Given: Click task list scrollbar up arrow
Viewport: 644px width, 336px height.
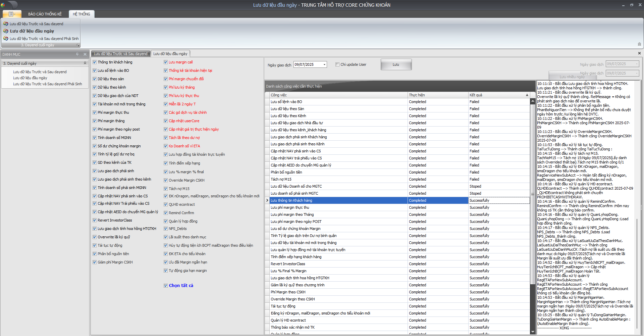Looking at the screenshot, I should 533,101.
